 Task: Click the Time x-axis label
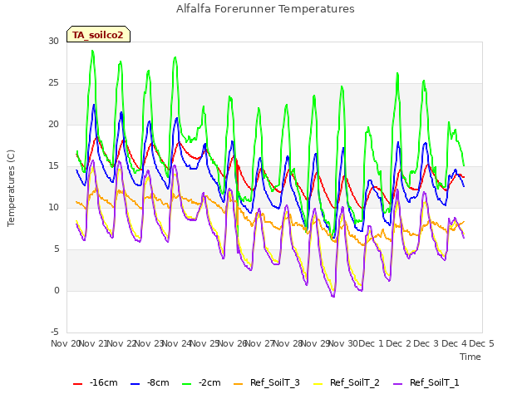[x=470, y=357]
